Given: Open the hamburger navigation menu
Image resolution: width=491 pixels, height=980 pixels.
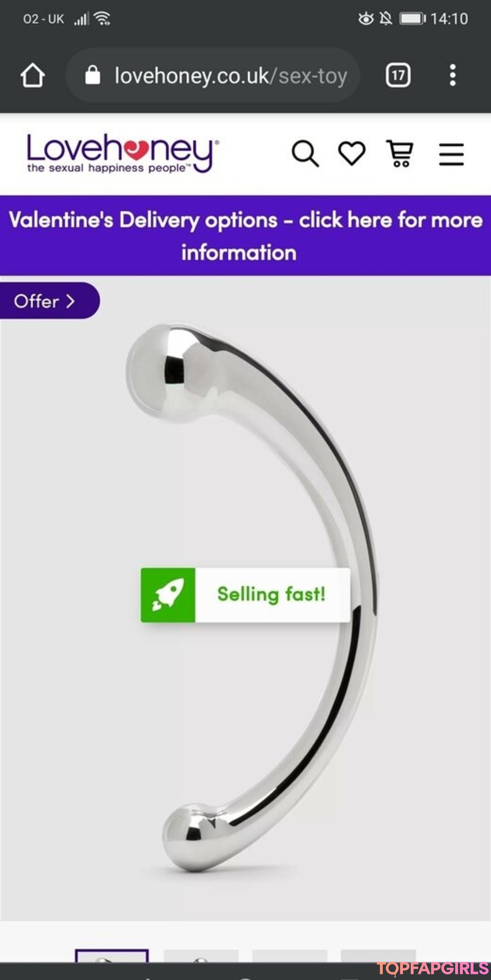Looking at the screenshot, I should click(x=451, y=154).
